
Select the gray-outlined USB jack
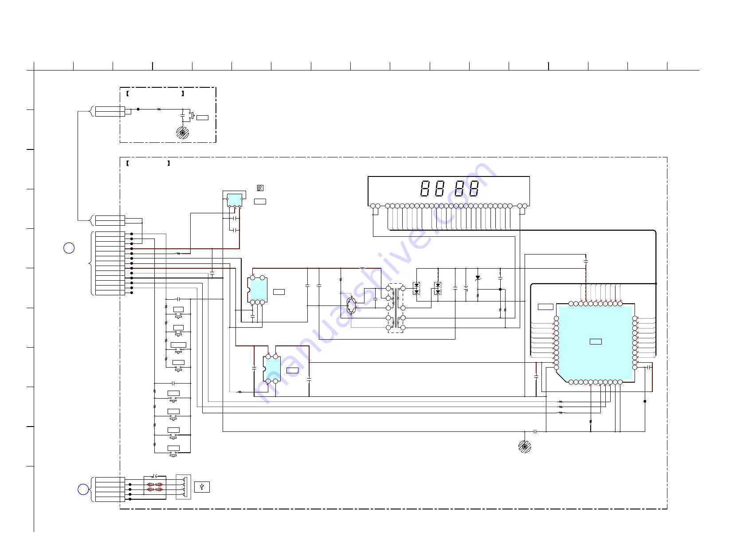(x=184, y=487)
